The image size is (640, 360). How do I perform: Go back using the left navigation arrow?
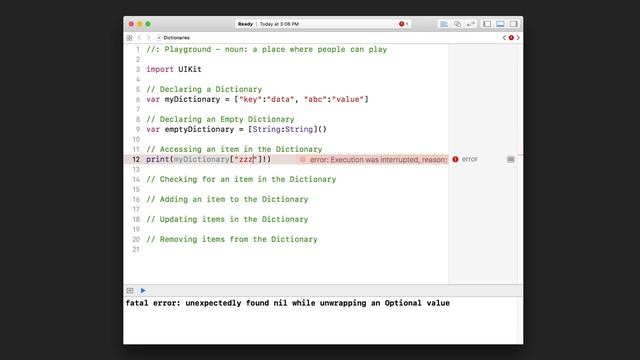(139, 38)
